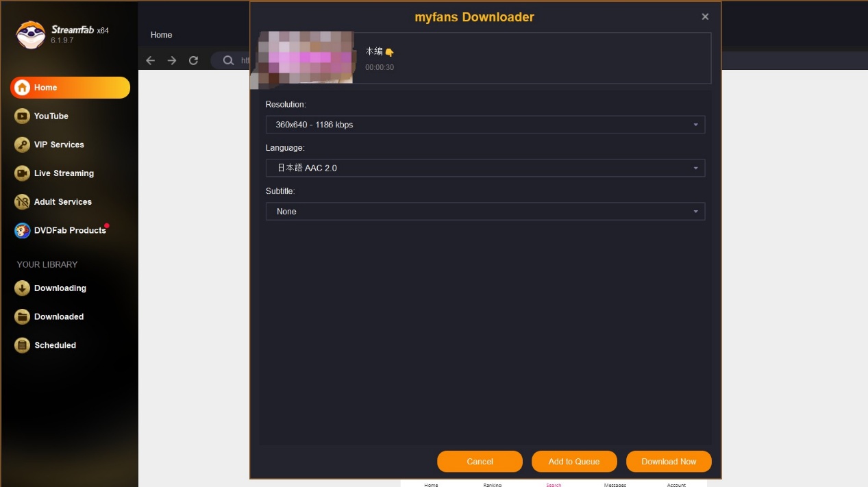
Task: Close the myfans Downloader dialog
Action: [705, 16]
